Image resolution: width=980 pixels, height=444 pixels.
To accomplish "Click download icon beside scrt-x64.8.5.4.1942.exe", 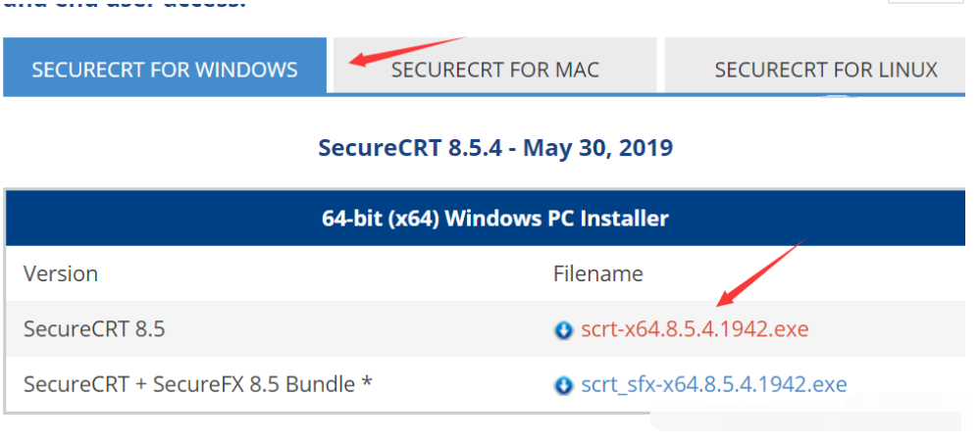I will [x=563, y=330].
